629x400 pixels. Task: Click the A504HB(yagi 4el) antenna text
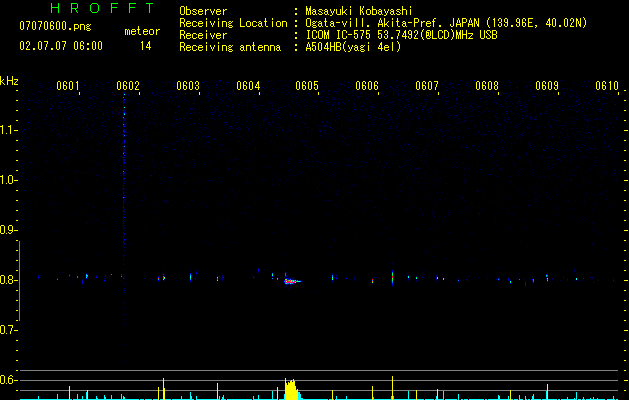click(x=353, y=47)
